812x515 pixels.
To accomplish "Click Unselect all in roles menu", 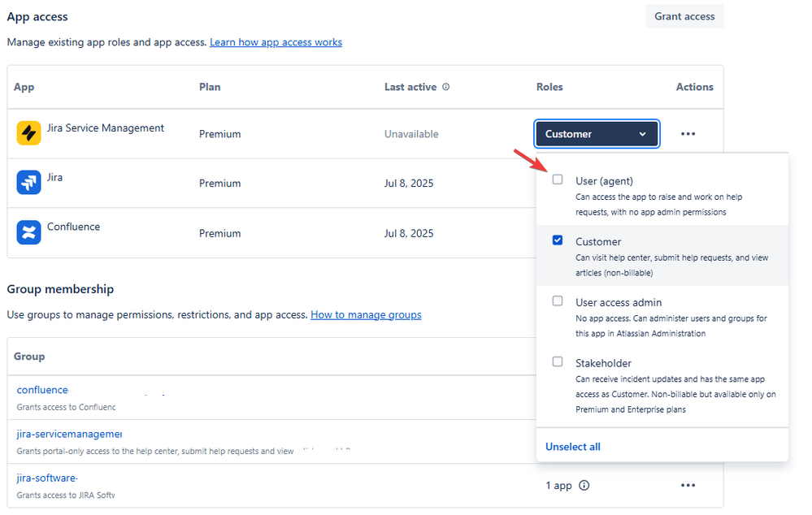I will pos(573,447).
